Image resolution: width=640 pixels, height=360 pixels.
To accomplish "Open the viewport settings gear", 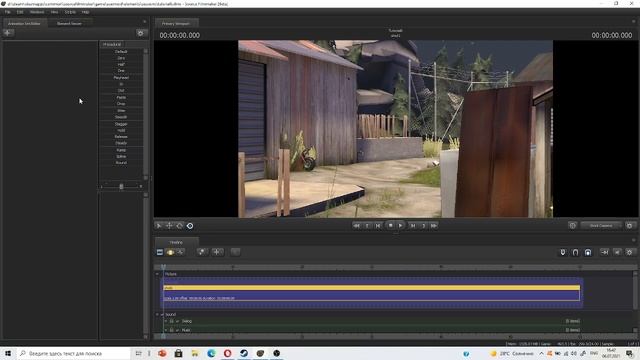I will pos(630,225).
